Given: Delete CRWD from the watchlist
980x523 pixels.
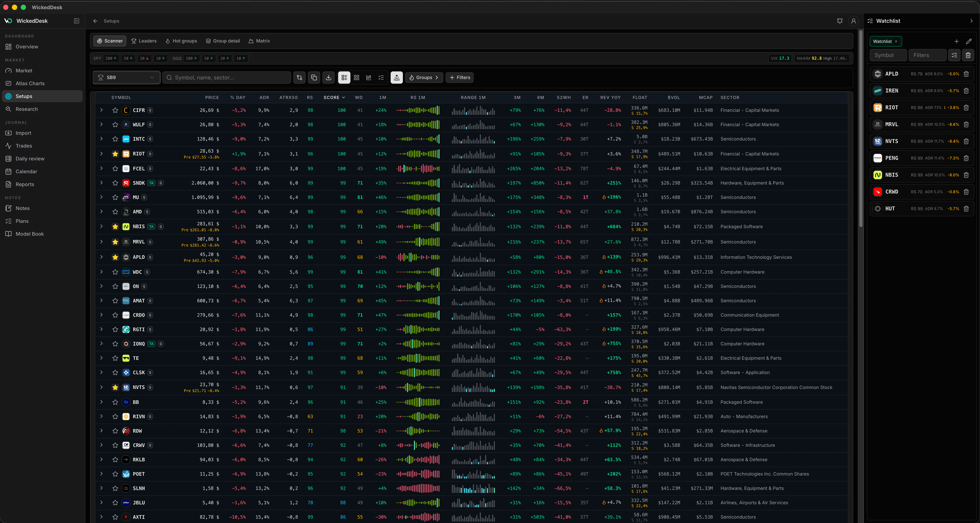Looking at the screenshot, I should (x=966, y=192).
